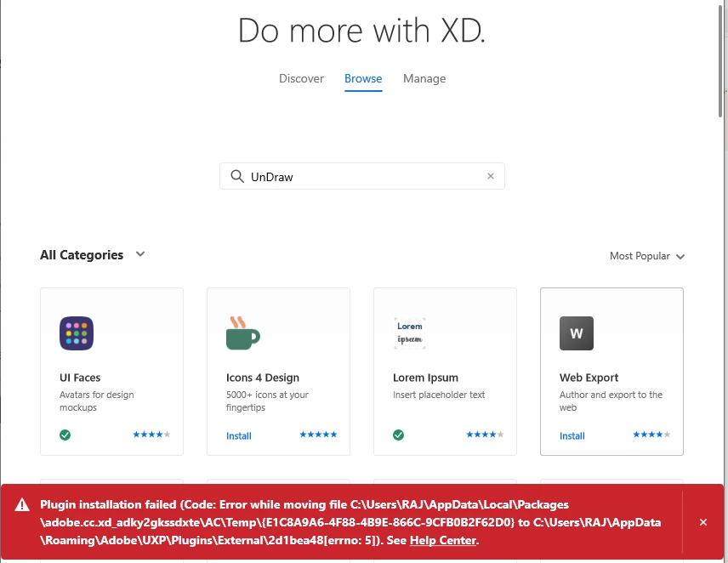Viewport: 728px width, 563px height.
Task: Open the Icons 4 Design coffee cup icon
Action: coord(243,333)
